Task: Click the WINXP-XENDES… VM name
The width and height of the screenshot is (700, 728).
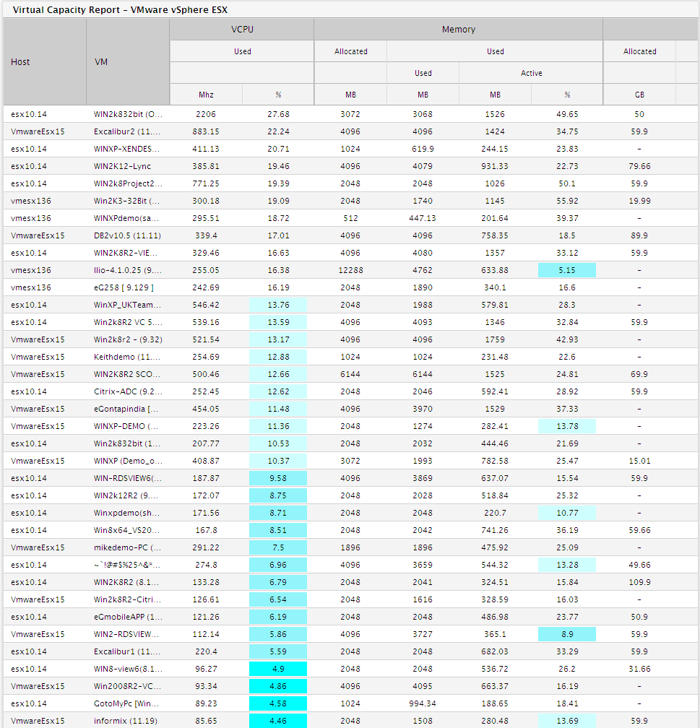Action: [126, 149]
